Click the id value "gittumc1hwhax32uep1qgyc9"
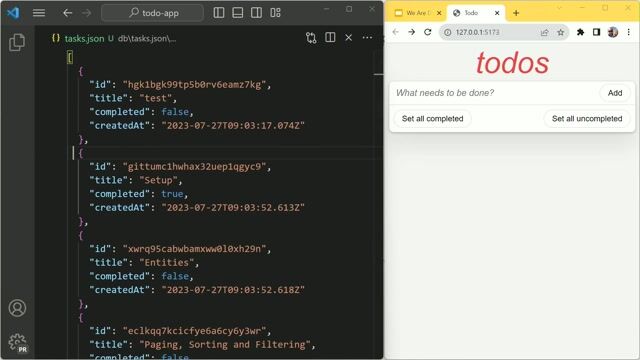Image resolution: width=640 pixels, height=360 pixels. tap(195, 167)
